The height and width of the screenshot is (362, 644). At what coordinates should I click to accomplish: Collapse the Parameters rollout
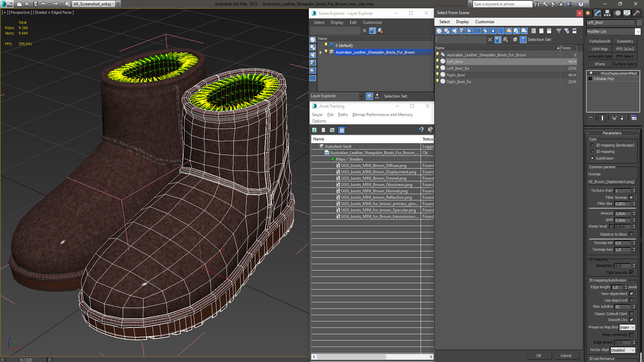(612, 133)
